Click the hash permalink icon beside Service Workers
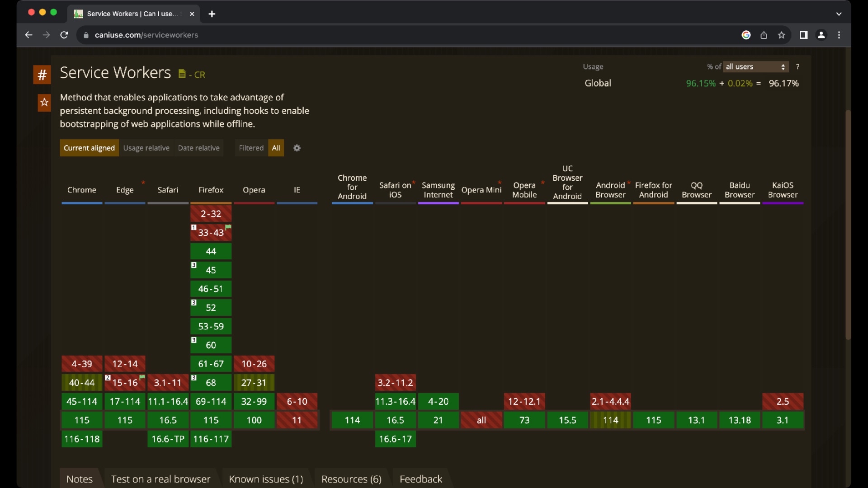The width and height of the screenshot is (868, 488). coord(42,75)
